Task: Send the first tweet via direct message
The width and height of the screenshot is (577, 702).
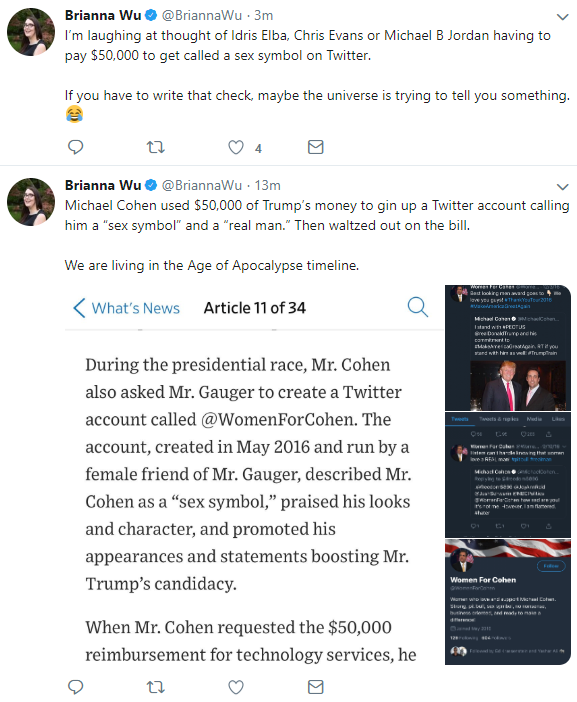Action: point(316,147)
